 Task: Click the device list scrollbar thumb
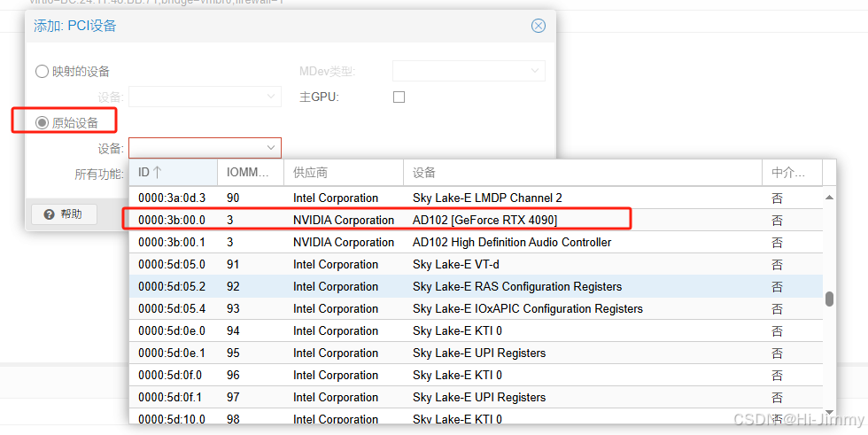tap(829, 299)
